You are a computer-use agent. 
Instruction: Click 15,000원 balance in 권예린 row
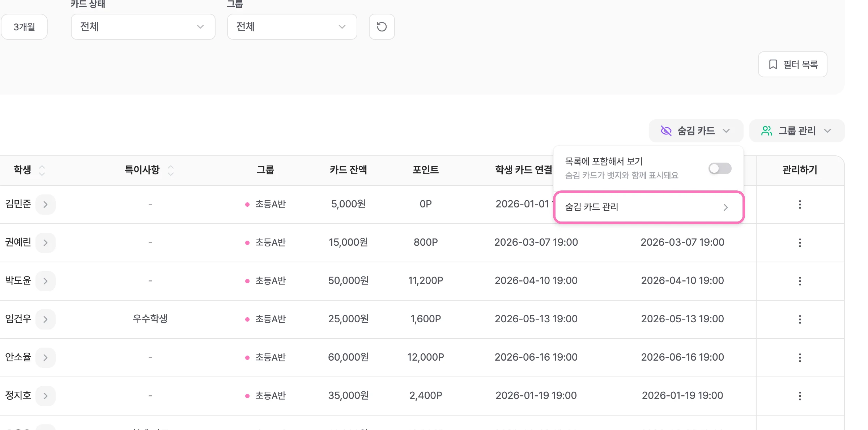coord(348,242)
